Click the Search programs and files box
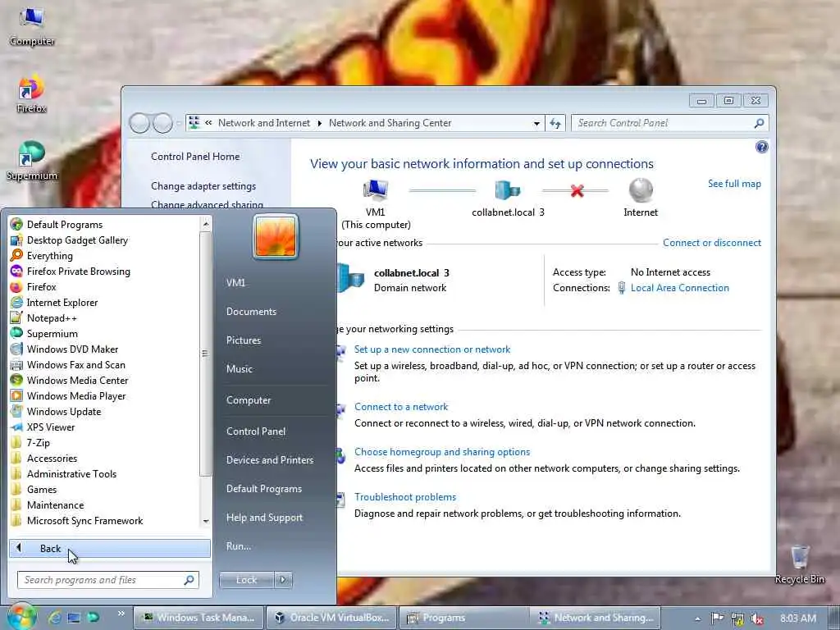The width and height of the screenshot is (840, 630). tap(107, 580)
